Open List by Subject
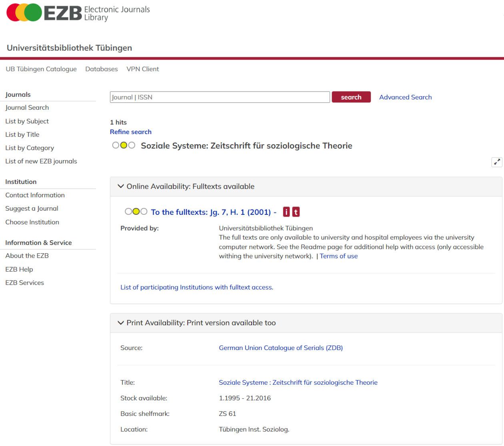This screenshot has height=446, width=504. tap(27, 121)
